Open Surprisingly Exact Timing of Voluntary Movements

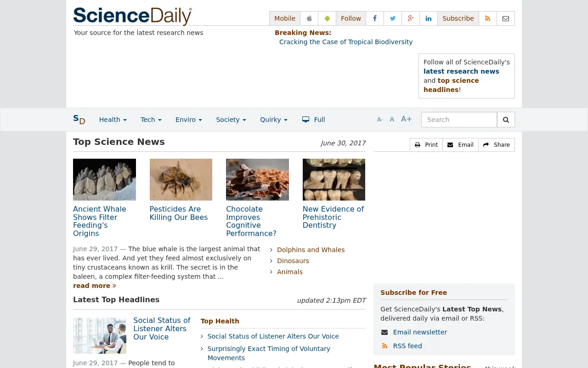pos(269,353)
